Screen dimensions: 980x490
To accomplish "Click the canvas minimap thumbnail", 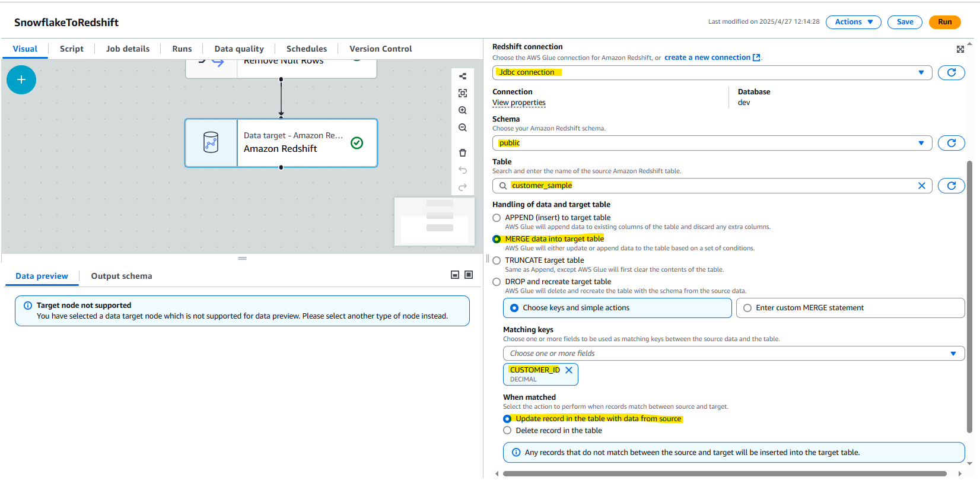I will pos(434,221).
